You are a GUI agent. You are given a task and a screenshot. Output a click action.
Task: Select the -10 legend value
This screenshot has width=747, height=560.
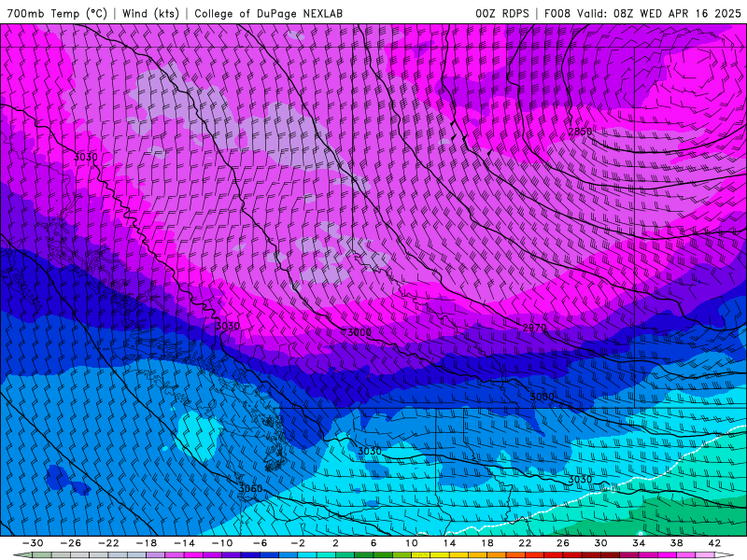coord(222,543)
